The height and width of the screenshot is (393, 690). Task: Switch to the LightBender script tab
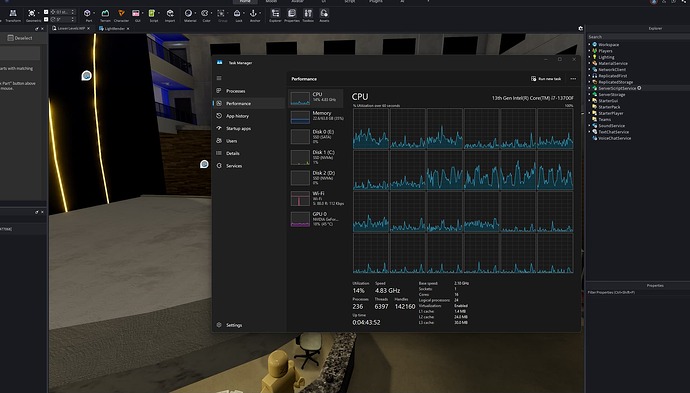tap(114, 29)
